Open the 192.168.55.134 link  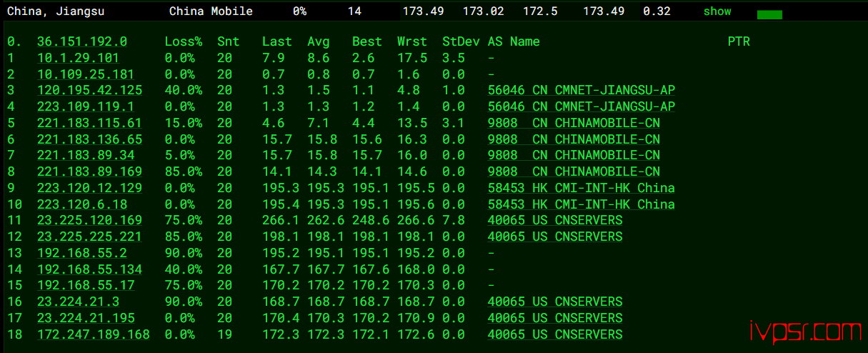pyautogui.click(x=89, y=269)
